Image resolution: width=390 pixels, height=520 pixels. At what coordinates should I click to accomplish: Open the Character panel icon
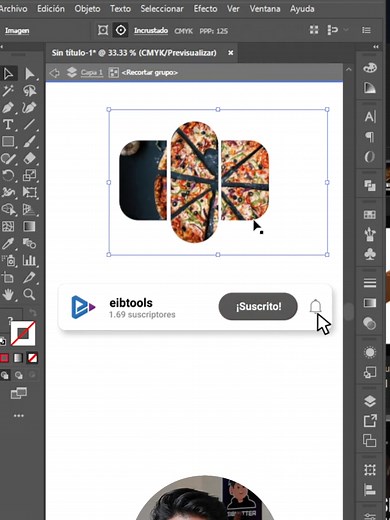coord(370,117)
